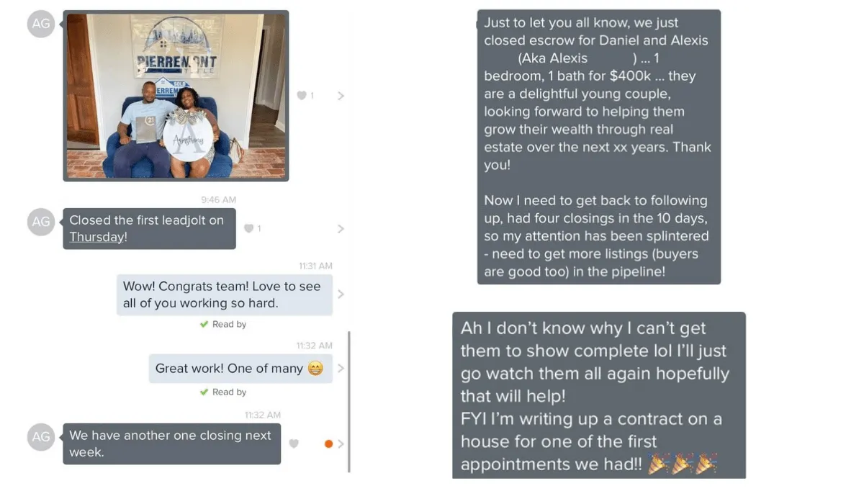
Task: Click the AG avatar next to the leadjolt message
Action: pyautogui.click(x=41, y=222)
